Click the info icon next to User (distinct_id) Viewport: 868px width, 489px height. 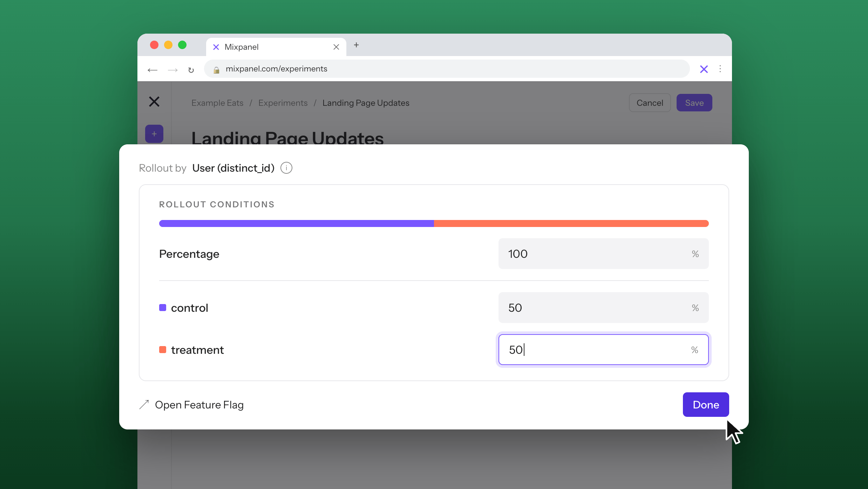pyautogui.click(x=286, y=168)
